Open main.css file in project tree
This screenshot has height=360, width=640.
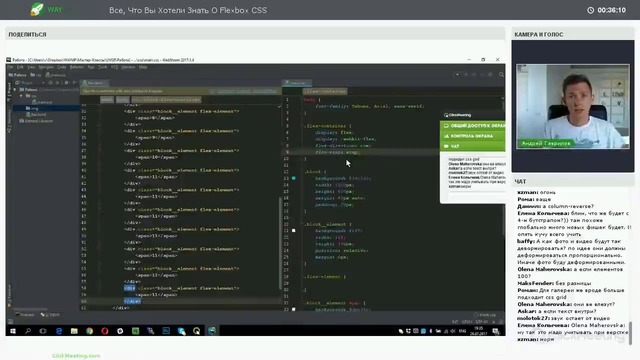coord(42,102)
